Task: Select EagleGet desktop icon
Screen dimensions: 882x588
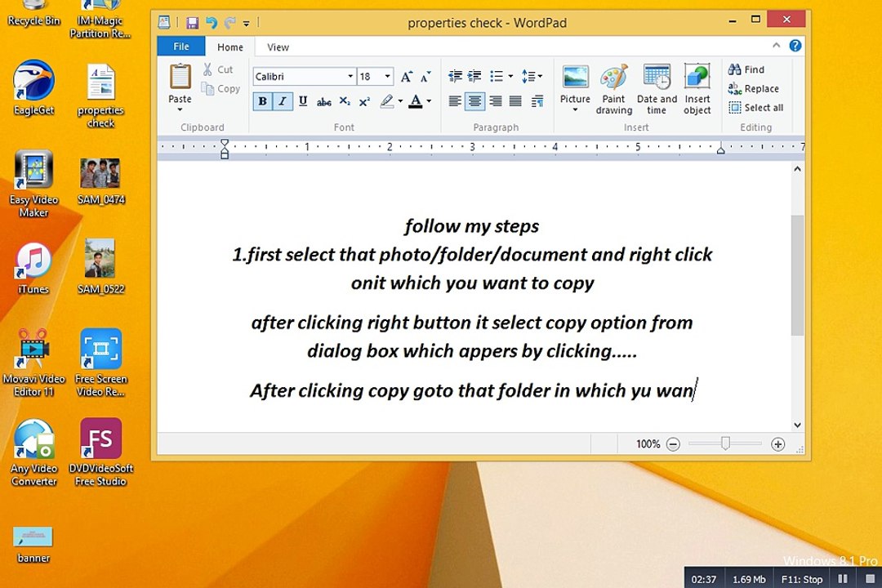Action: pos(33,87)
